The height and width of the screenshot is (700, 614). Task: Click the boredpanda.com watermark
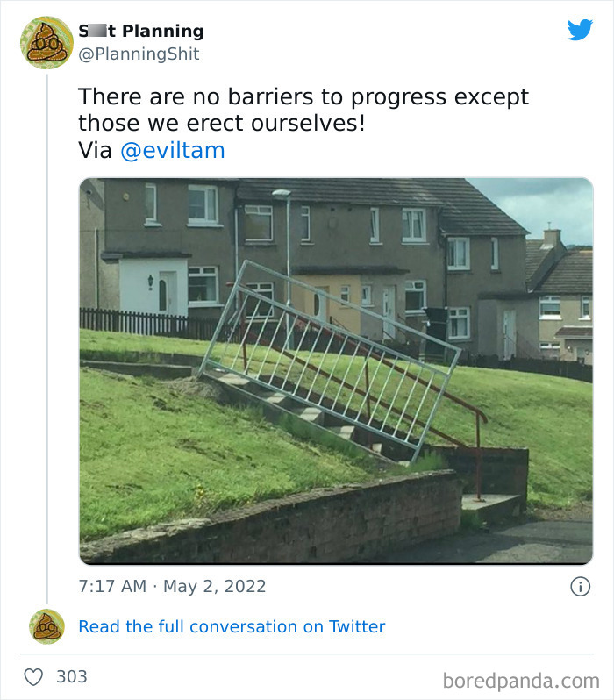pyautogui.click(x=521, y=682)
